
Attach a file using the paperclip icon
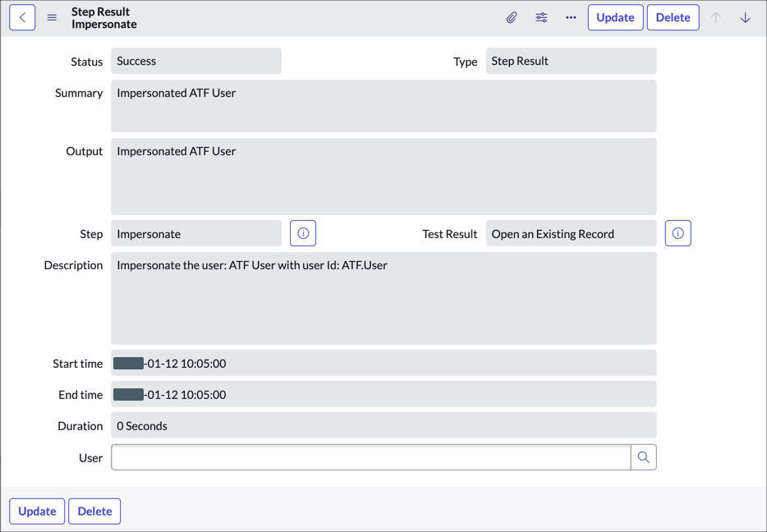tap(511, 16)
